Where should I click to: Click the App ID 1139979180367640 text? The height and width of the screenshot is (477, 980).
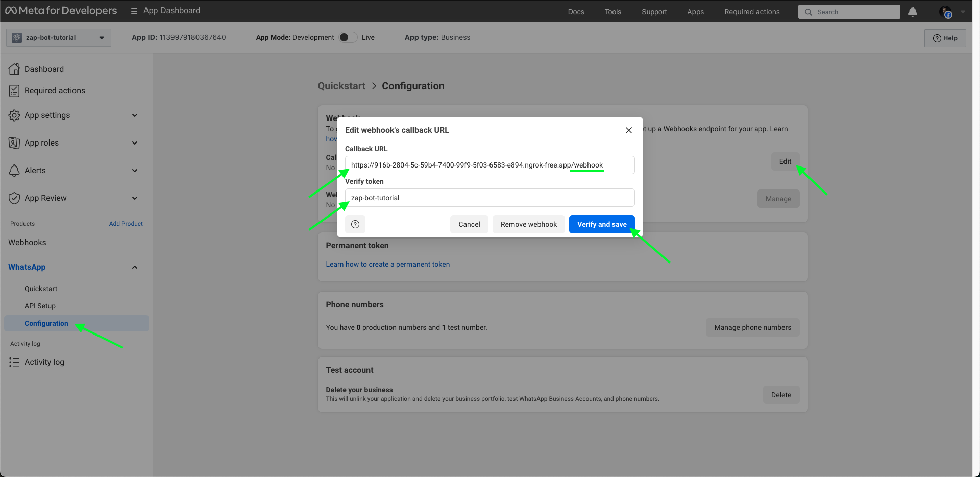(179, 37)
